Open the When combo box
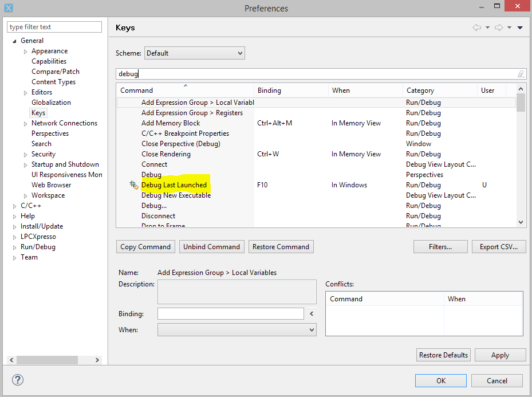 click(x=237, y=330)
